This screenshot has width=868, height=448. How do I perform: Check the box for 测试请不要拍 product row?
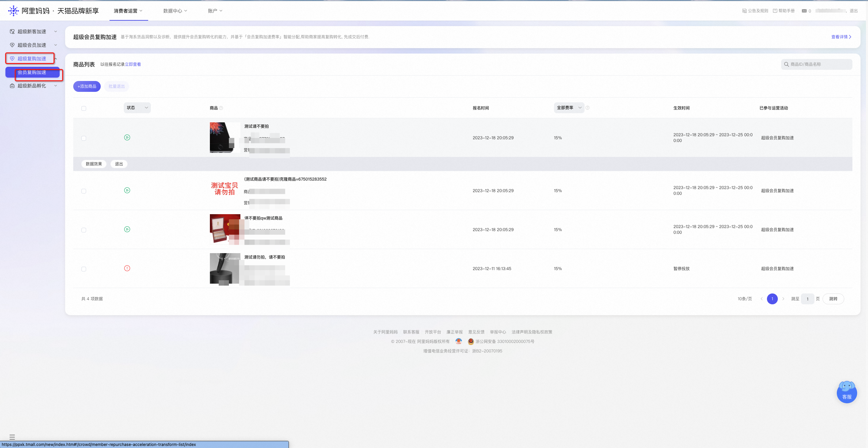pos(84,138)
